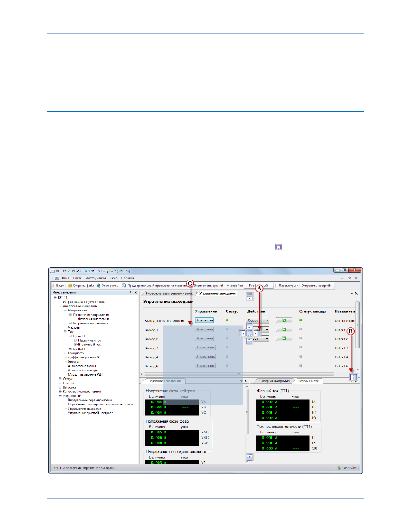
Task: Collapse the Напряжение tree node
Action: coord(65,311)
